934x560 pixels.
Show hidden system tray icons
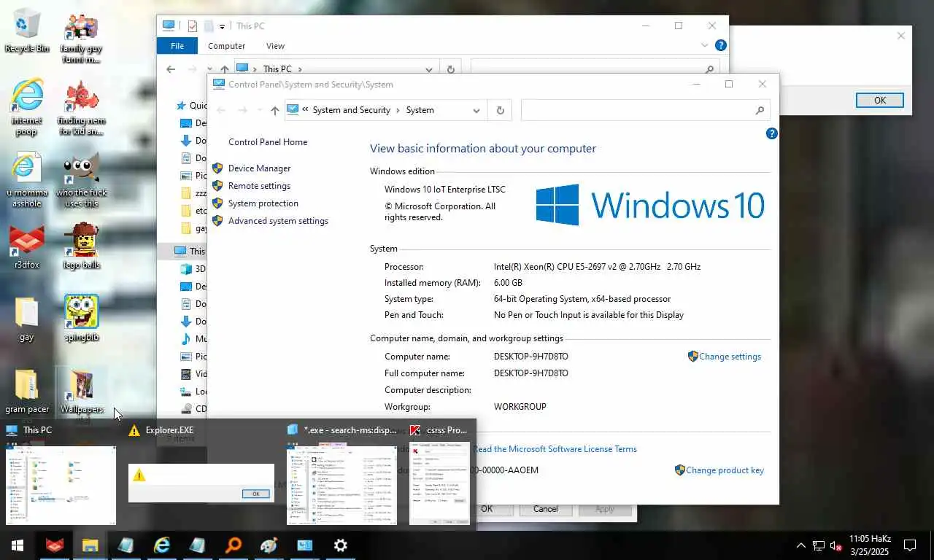pos(800,545)
